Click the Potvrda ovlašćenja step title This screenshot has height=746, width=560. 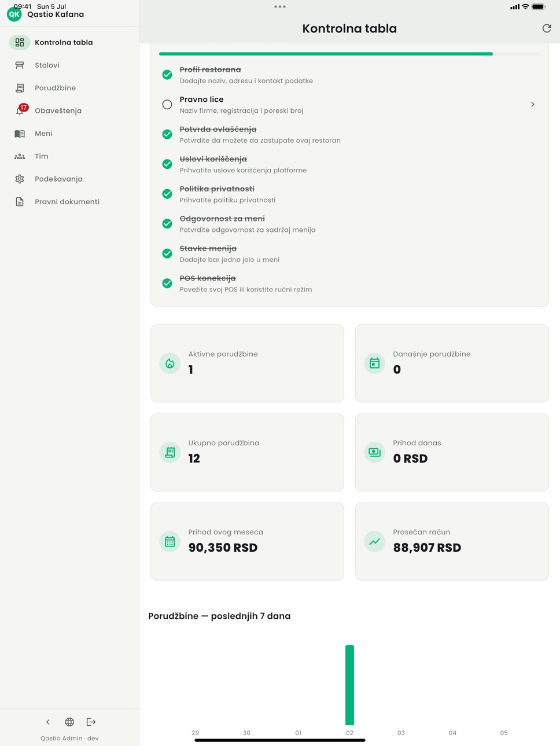(218, 129)
